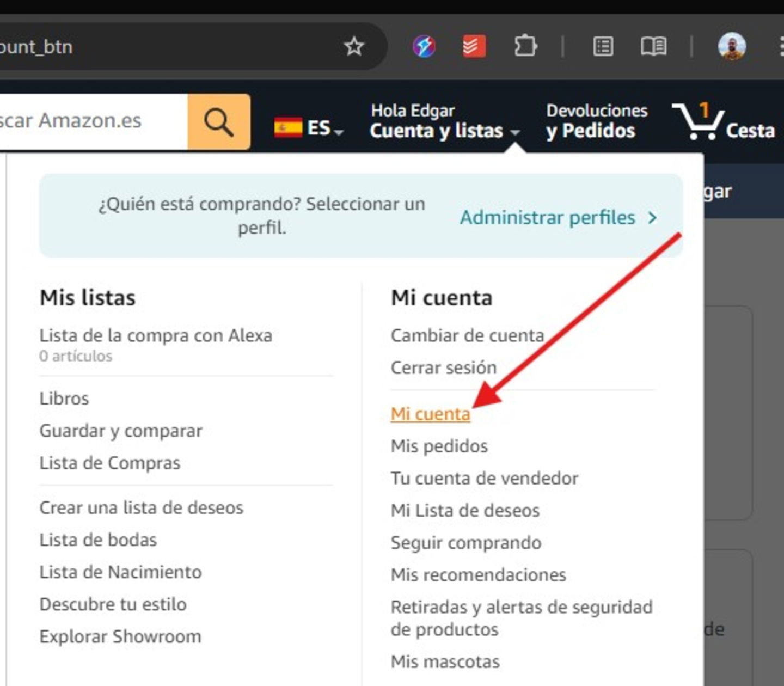The height and width of the screenshot is (686, 784).
Task: Open the side panel book icon
Action: pos(653,47)
